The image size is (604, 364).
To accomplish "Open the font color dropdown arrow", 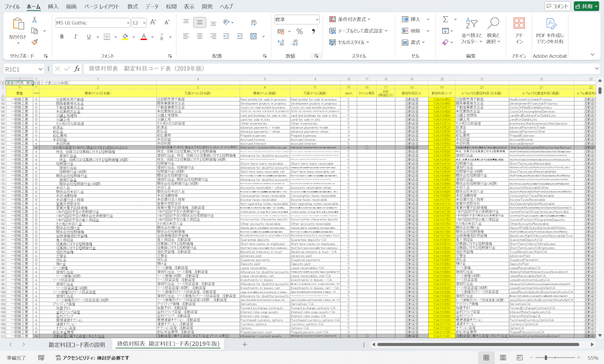I will point(152,37).
